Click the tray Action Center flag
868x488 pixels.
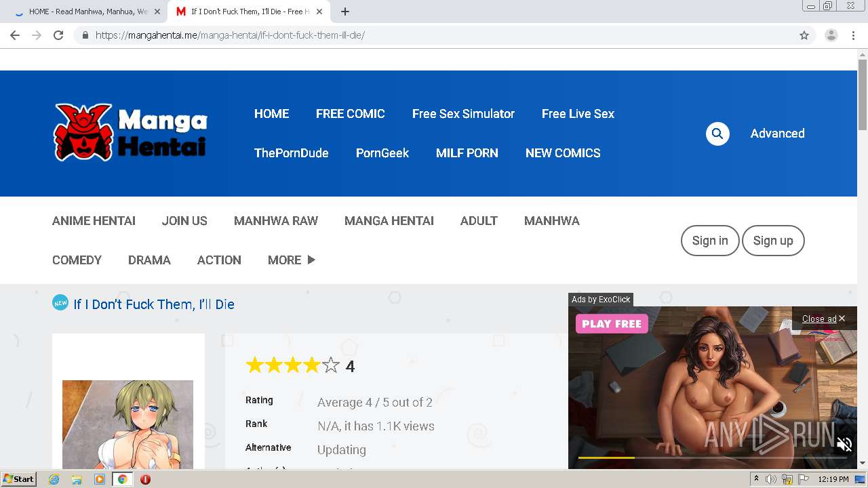coord(804,479)
